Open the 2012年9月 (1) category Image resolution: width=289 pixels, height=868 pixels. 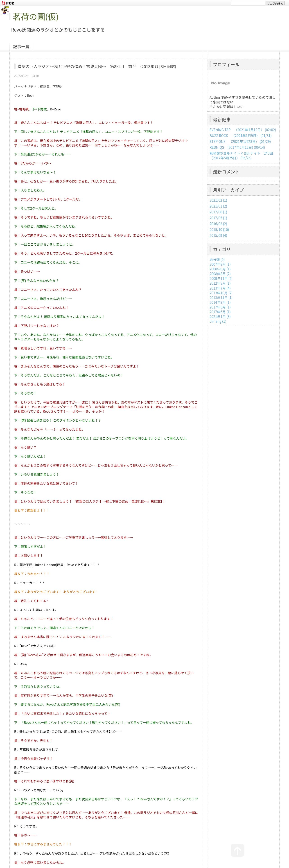coord(220,283)
